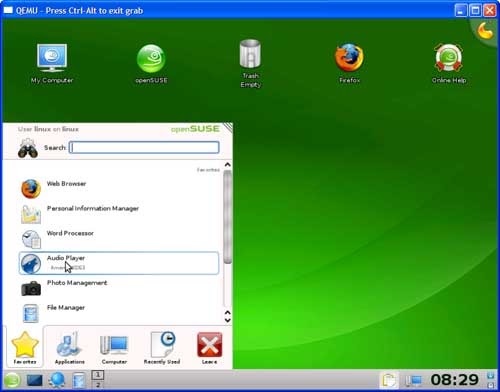Open the Online Help desktop icon
Screen dimensions: 500x392
(449, 63)
